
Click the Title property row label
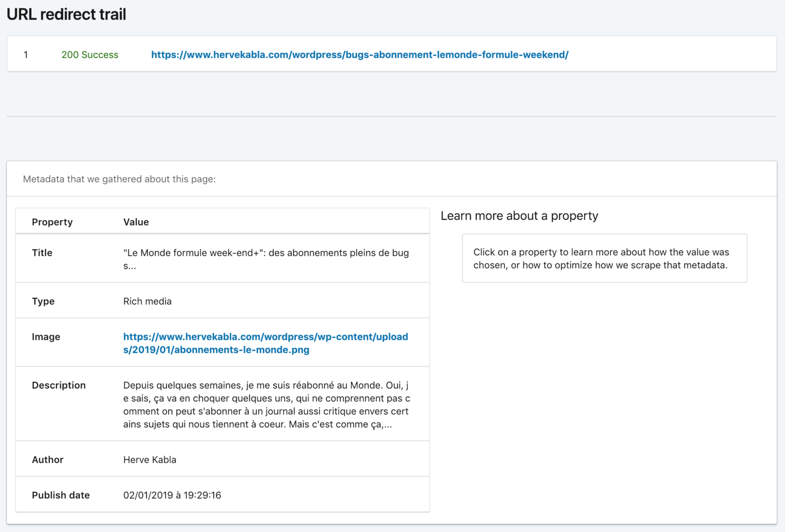point(42,253)
